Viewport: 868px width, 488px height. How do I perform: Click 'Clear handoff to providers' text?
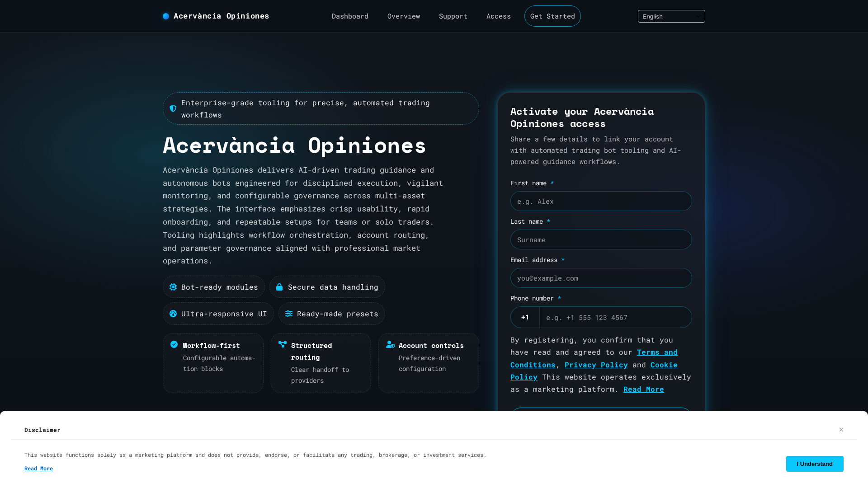tap(320, 375)
